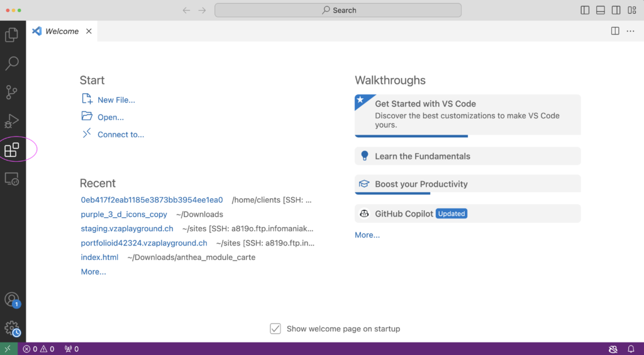Open the Source Control view
This screenshot has height=355, width=644.
[x=11, y=92]
